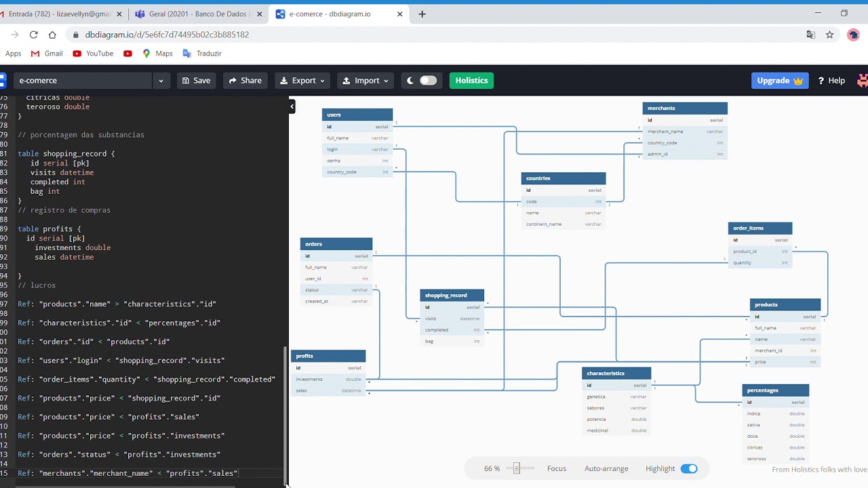Click Auto-arrange button
Screen dimensions: 868x488
coord(606,469)
